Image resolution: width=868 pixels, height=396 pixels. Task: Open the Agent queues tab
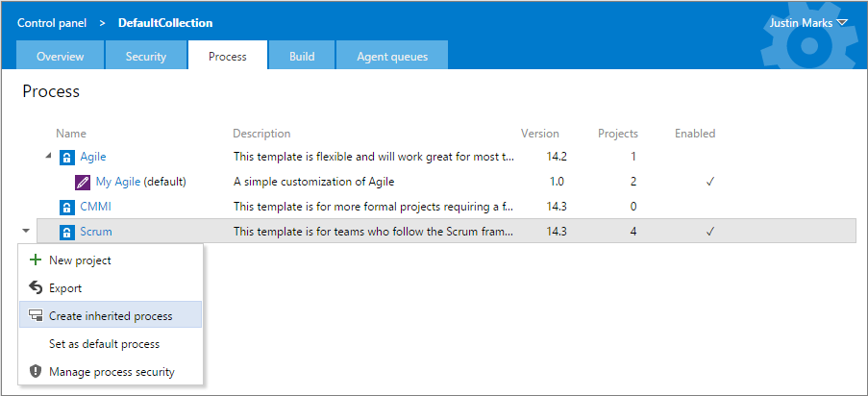pos(392,57)
